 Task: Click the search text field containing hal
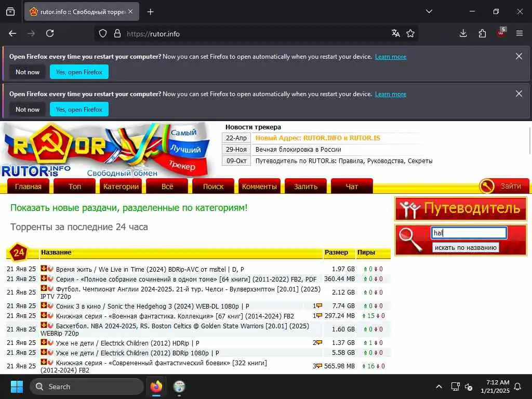[x=469, y=233]
